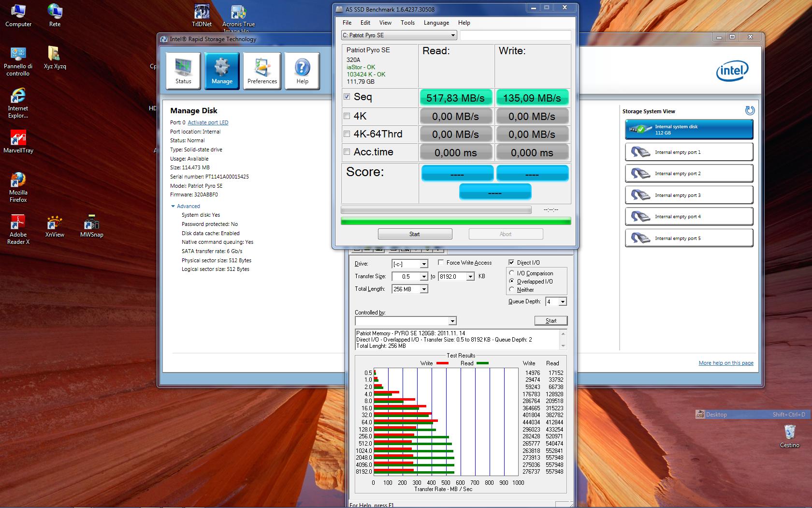Select Internal empty port 1
Viewport: 812px width, 508px height.
pyautogui.click(x=689, y=152)
